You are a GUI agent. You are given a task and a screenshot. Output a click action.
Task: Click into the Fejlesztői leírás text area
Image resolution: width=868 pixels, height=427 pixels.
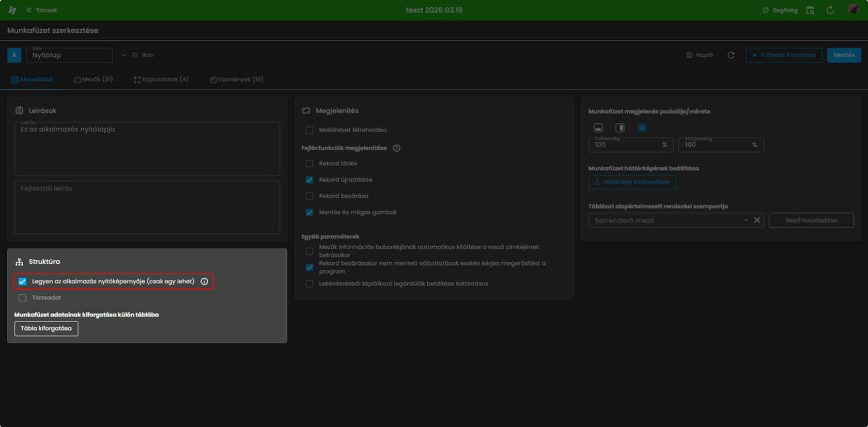[147, 207]
